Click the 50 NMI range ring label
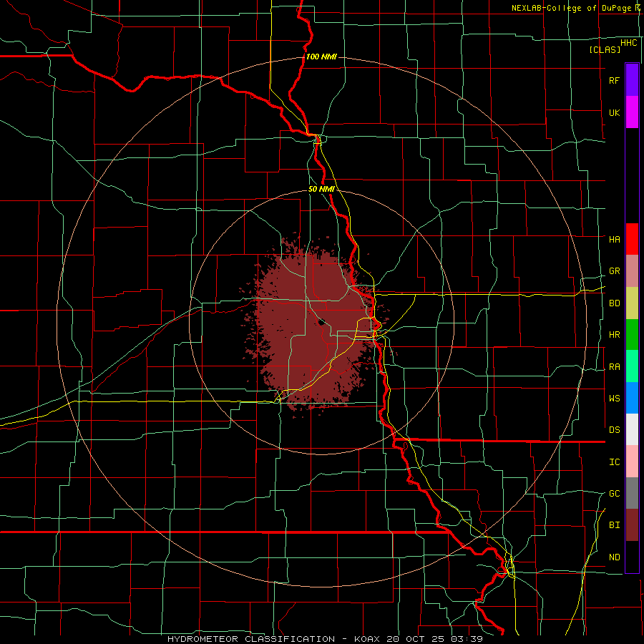The width and height of the screenshot is (644, 644). 321,190
